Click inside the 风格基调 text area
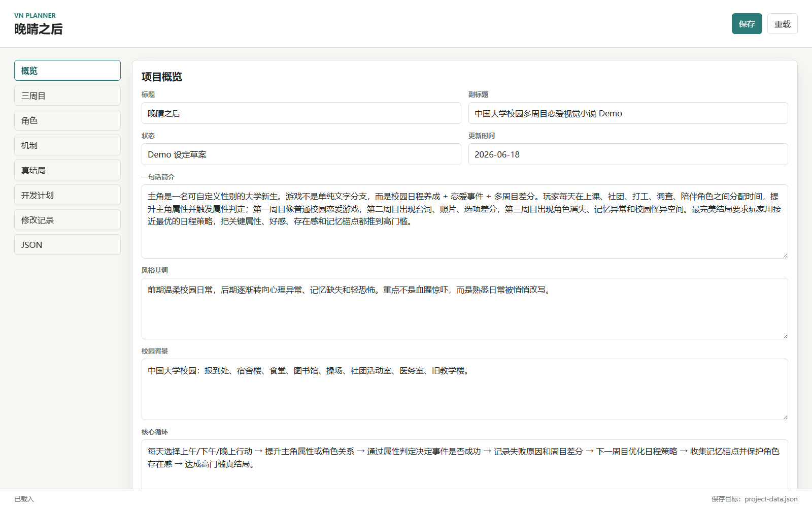Screen dimensions: 812x508 pos(465,309)
